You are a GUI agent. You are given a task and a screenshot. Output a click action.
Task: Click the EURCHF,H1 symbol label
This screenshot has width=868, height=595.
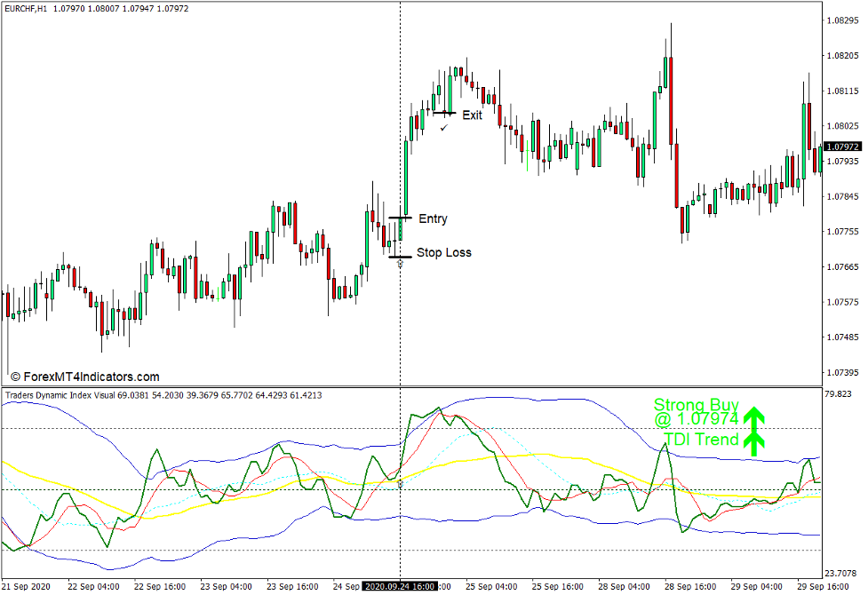click(x=27, y=10)
